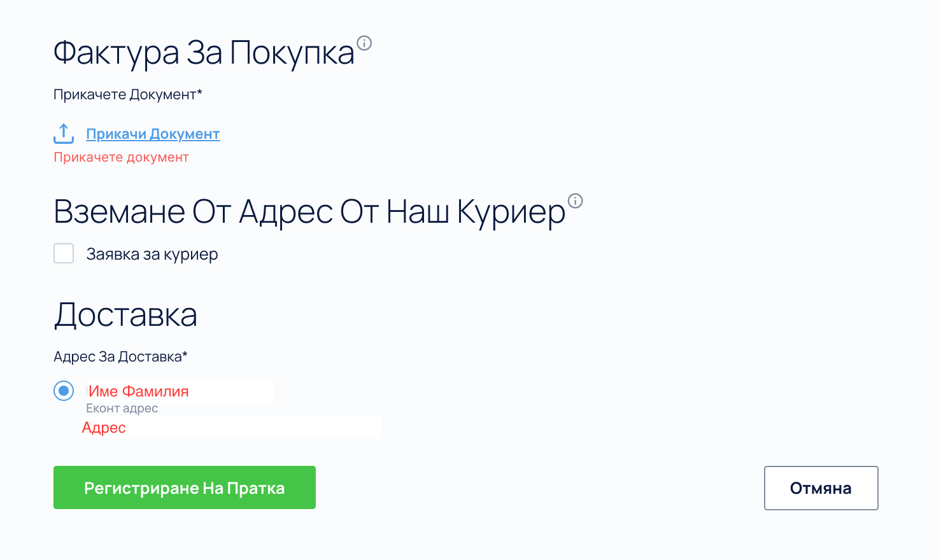Click the red 'Адрес' address line
The width and height of the screenshot is (941, 560).
104,428
